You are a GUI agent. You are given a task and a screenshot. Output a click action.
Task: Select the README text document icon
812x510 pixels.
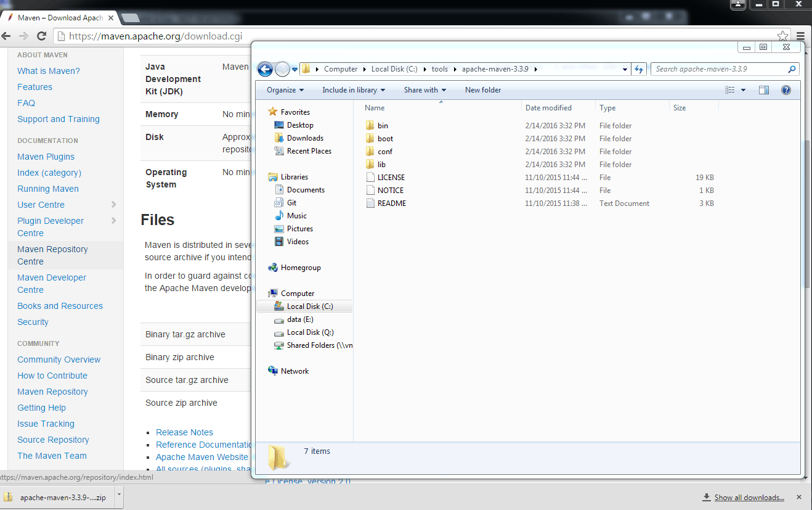[x=370, y=203]
